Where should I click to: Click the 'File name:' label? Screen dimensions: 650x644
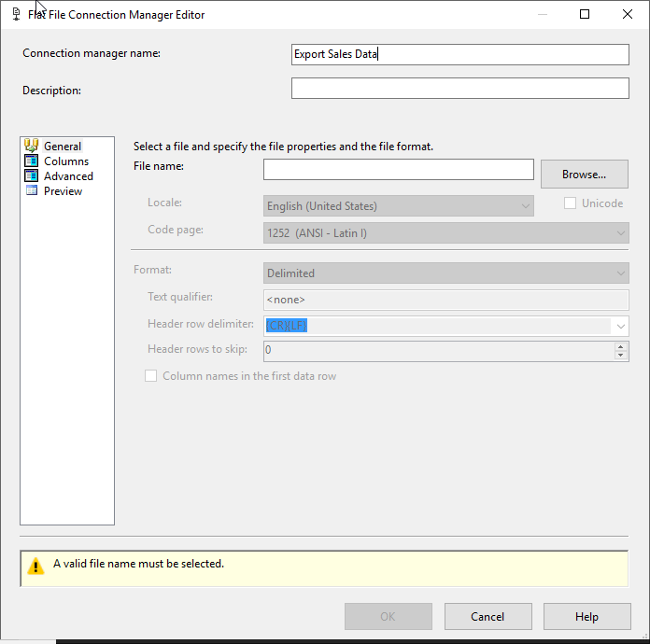pyautogui.click(x=159, y=166)
